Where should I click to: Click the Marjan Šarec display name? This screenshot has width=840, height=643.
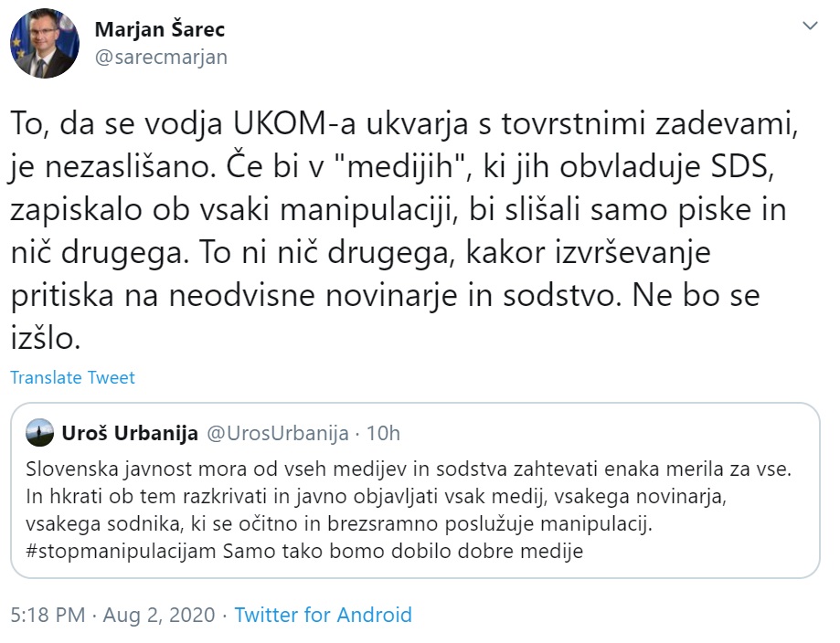[x=160, y=29]
